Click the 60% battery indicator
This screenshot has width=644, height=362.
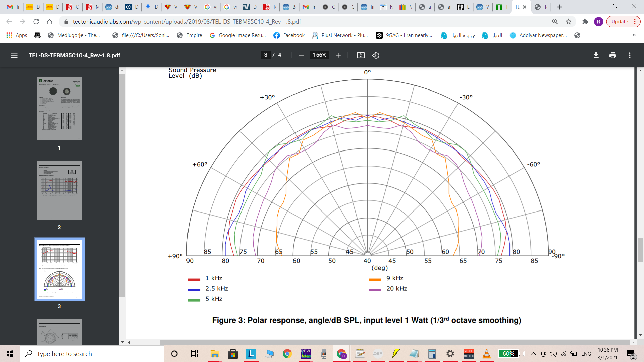pos(508,354)
